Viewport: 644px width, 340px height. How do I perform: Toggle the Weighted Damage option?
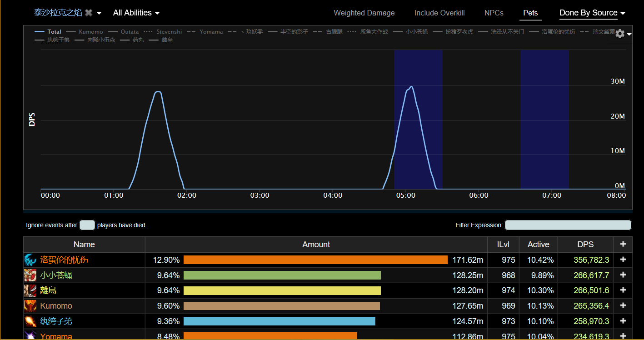[x=364, y=13]
